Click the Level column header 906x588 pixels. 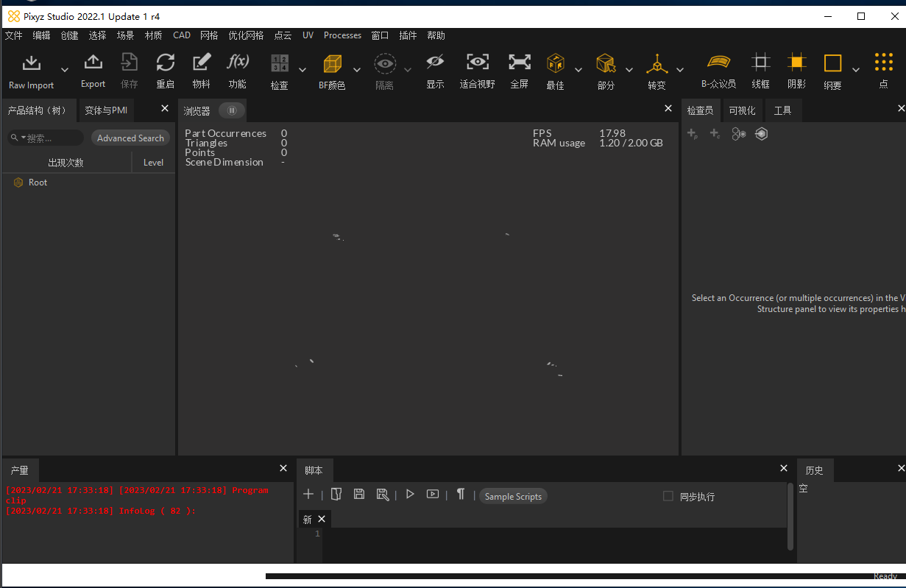(154, 163)
